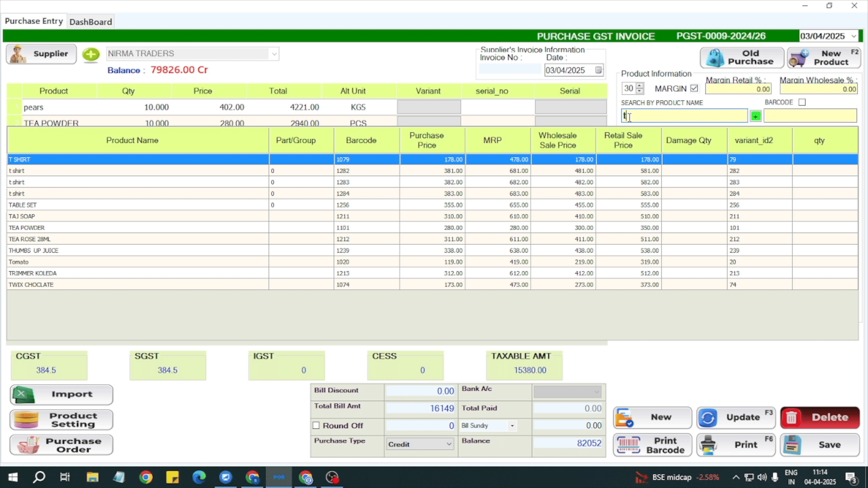
Task: Switch to the DashBoard tab
Action: (x=90, y=22)
